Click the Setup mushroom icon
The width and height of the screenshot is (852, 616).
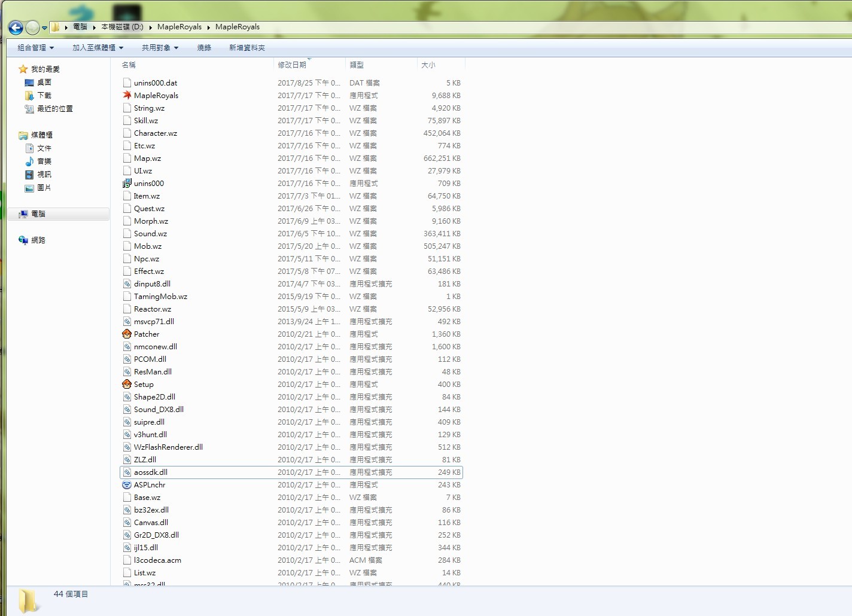click(x=127, y=384)
